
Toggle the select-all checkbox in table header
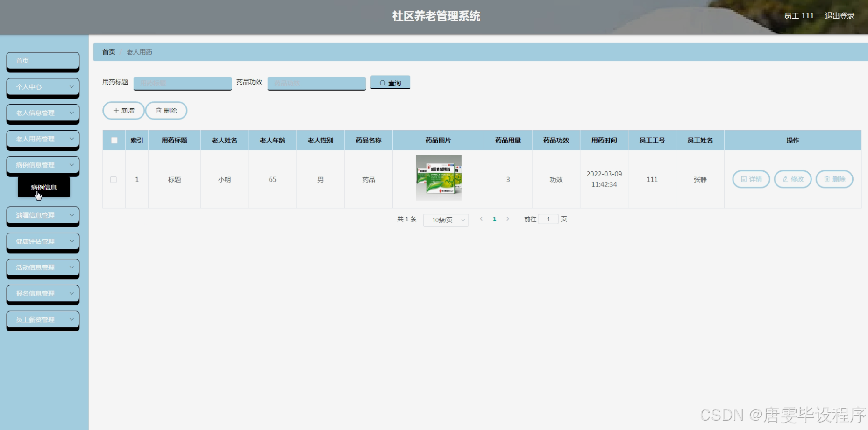[x=114, y=141]
